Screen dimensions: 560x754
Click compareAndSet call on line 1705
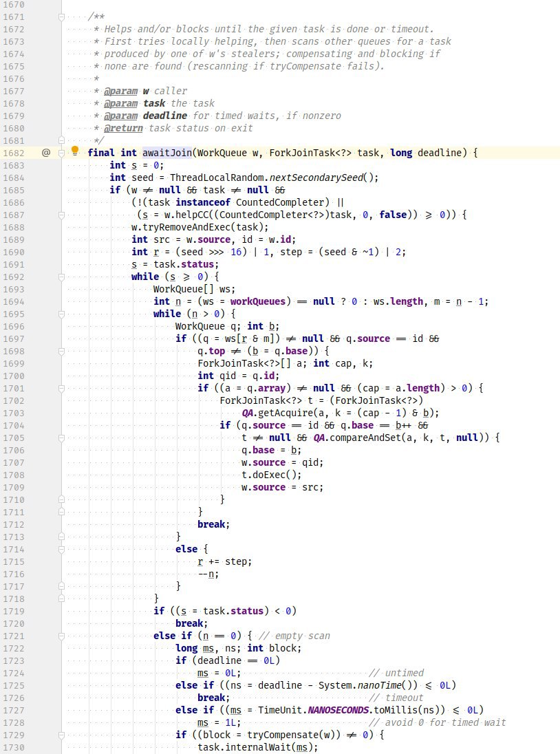(x=365, y=438)
